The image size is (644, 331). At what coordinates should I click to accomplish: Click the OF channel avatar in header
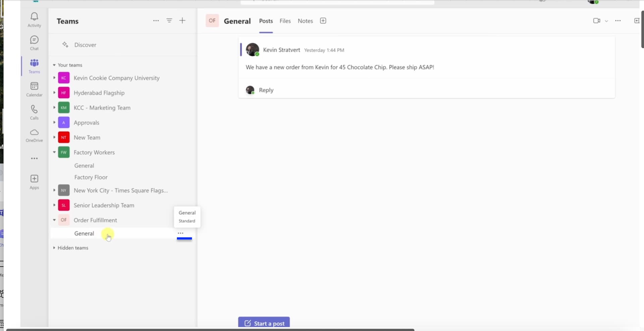pyautogui.click(x=212, y=21)
